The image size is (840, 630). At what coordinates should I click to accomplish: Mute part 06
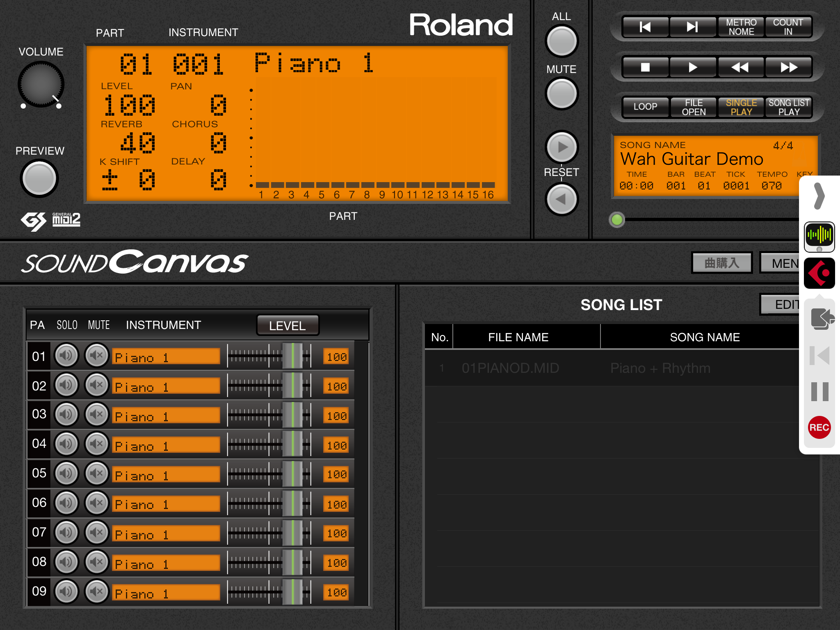(x=97, y=503)
